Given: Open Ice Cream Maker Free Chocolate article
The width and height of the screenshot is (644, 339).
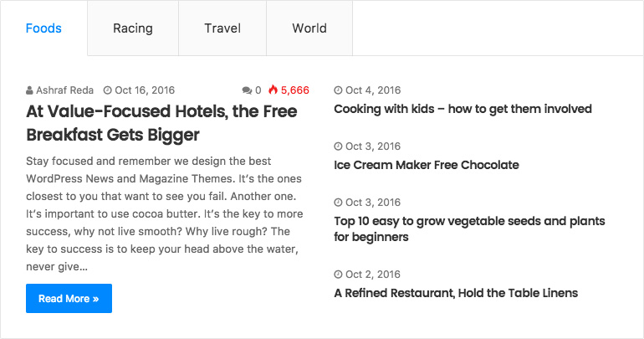Looking at the screenshot, I should [427, 165].
